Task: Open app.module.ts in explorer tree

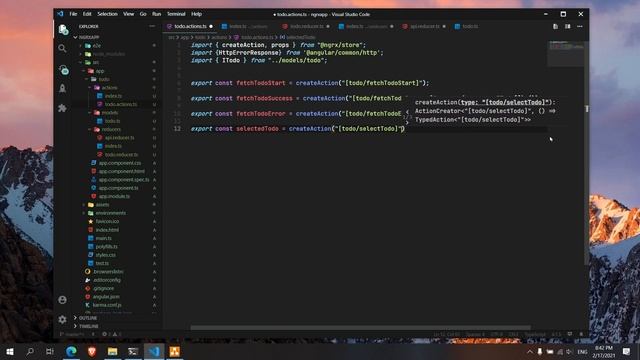Action: (x=114, y=196)
